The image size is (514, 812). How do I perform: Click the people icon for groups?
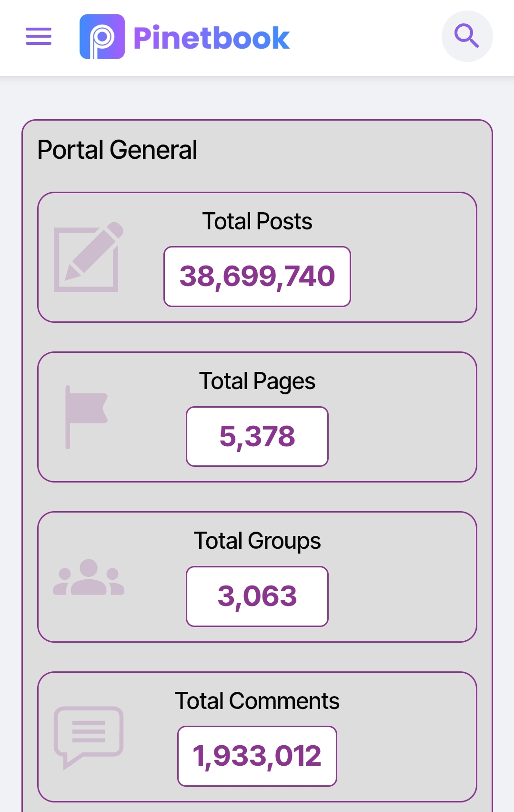pyautogui.click(x=89, y=577)
